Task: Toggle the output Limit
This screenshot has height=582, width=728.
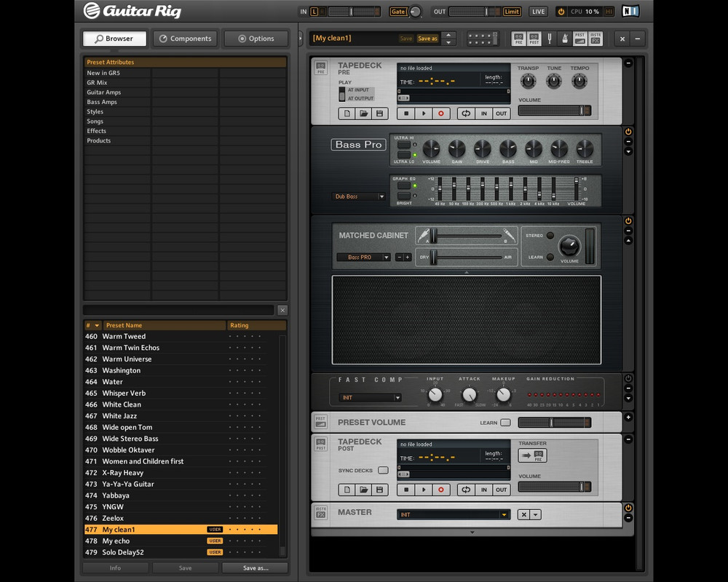Action: [x=512, y=12]
